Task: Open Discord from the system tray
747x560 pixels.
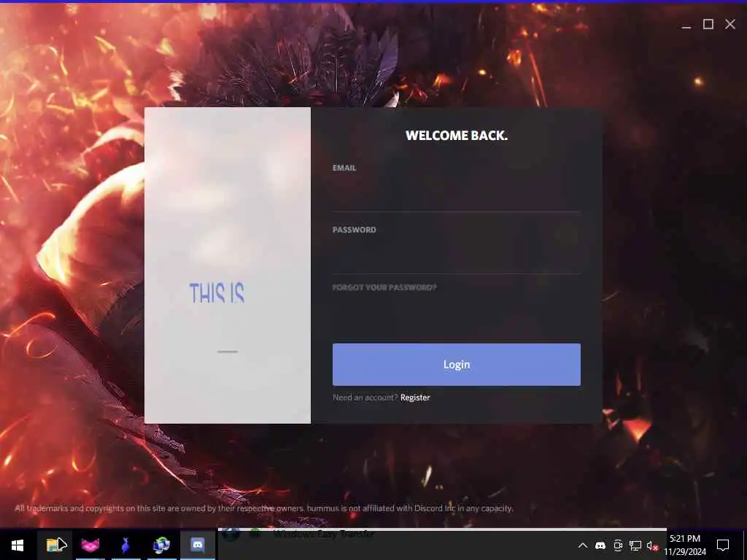Action: [600, 545]
